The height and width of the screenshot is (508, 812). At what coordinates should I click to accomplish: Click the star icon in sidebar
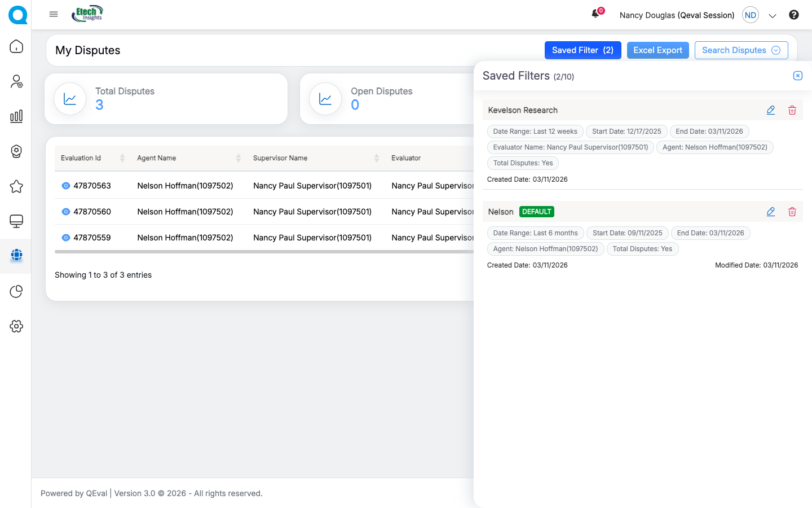(16, 186)
